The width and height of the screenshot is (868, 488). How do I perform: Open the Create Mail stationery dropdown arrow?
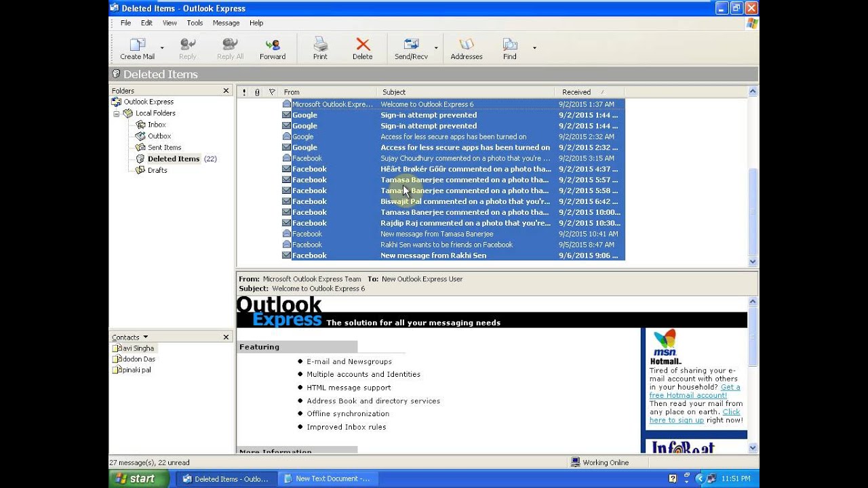coord(162,48)
